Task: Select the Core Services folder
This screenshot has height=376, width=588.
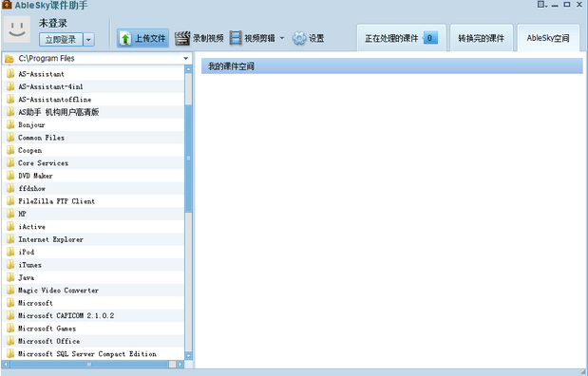Action: coord(93,163)
